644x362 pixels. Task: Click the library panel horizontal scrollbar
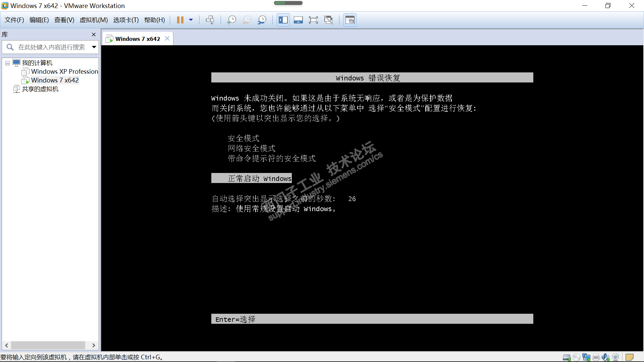click(x=48, y=345)
